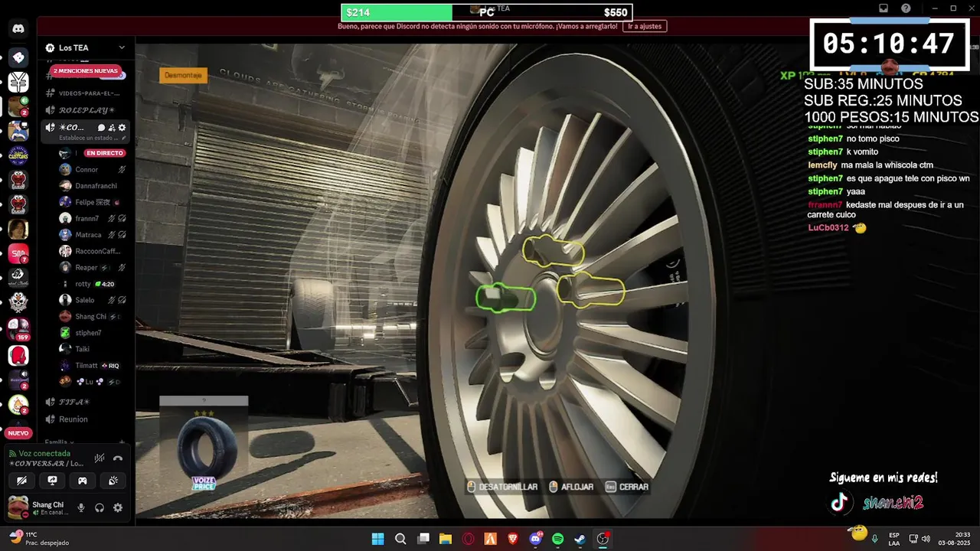Open Windows taskbar search
The height and width of the screenshot is (551, 980).
(x=400, y=539)
